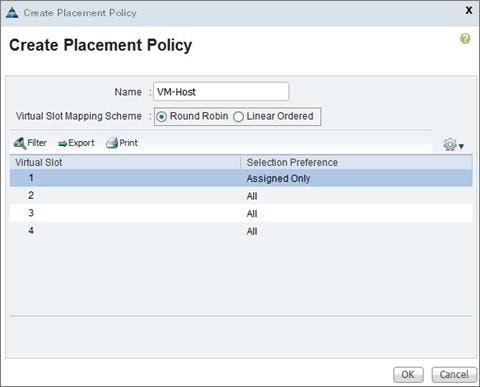Click the Print printer icon

coord(112,143)
